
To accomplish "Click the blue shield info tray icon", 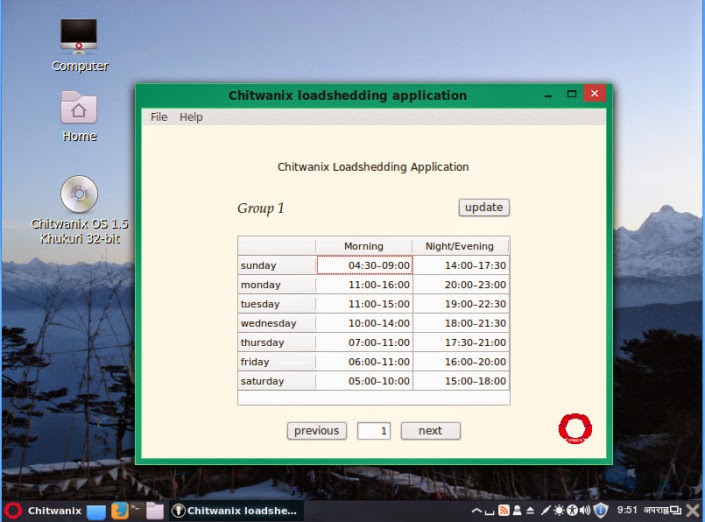I will (x=601, y=510).
